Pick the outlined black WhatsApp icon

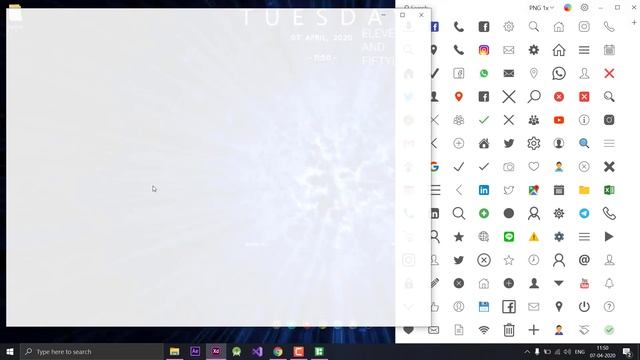coord(559,73)
